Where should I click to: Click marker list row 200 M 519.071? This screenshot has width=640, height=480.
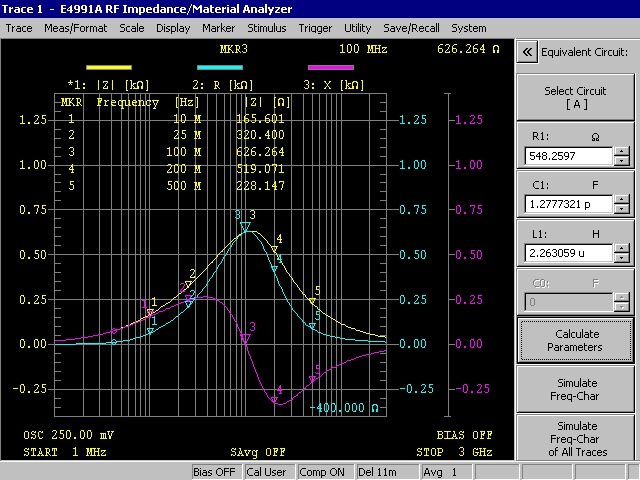click(x=176, y=169)
